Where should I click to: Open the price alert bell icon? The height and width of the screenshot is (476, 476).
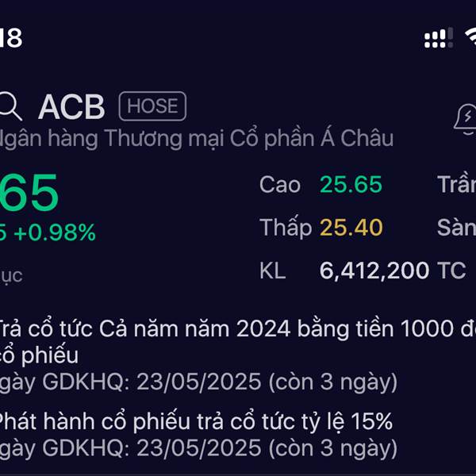click(x=465, y=119)
